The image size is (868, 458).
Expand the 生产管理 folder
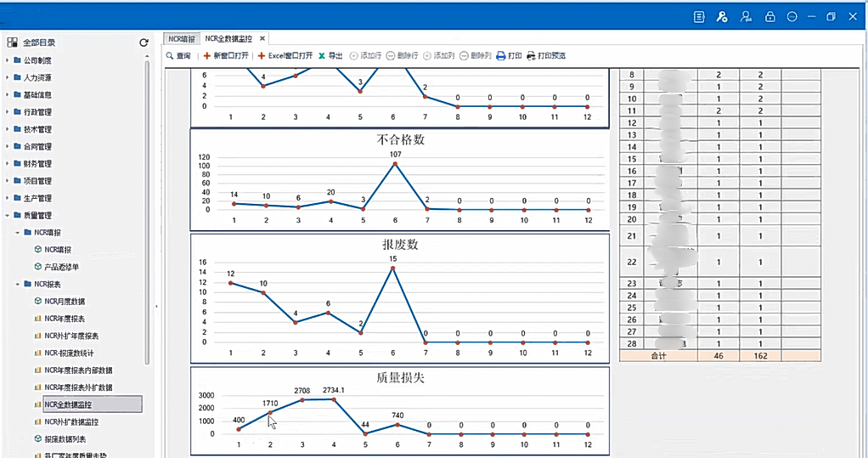(7, 198)
